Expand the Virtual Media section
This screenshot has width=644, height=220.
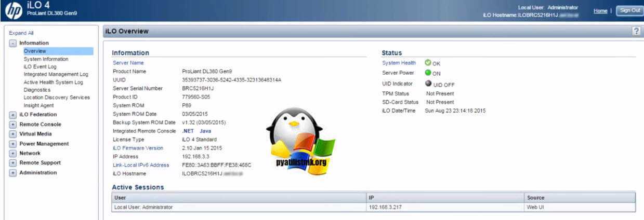pos(12,134)
